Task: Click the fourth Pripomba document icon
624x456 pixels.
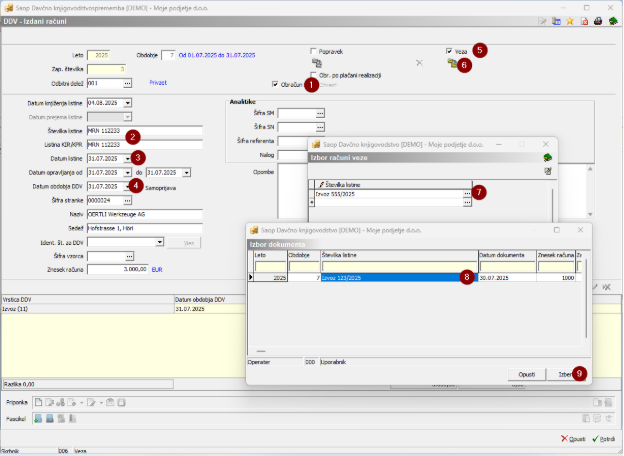Action: pyautogui.click(x=72, y=402)
